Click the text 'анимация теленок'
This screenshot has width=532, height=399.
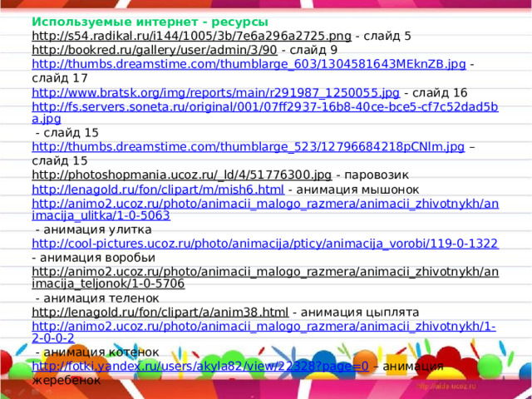[x=101, y=298]
